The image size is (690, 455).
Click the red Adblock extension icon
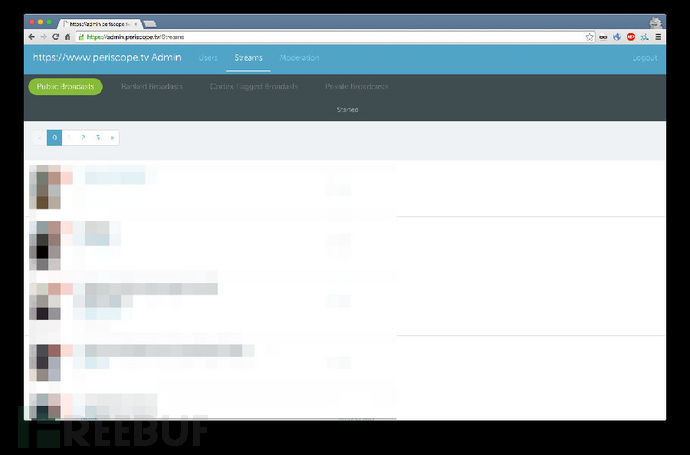pyautogui.click(x=631, y=37)
